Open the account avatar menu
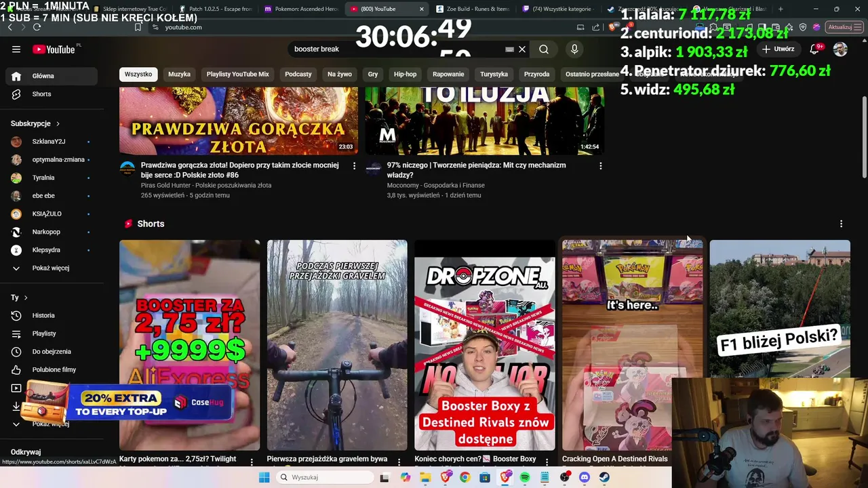Screen dimensions: 868x488 (x=840, y=49)
